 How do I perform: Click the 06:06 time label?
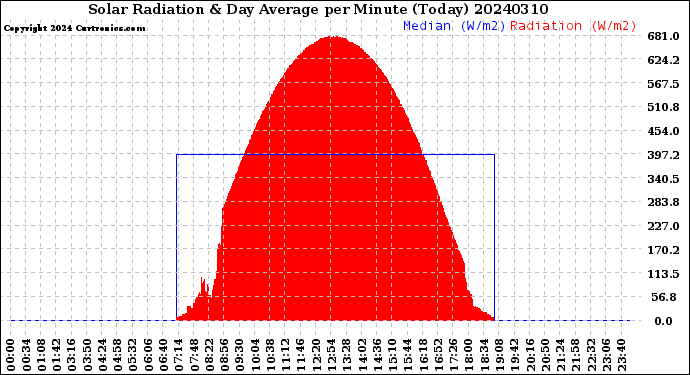tap(148, 355)
